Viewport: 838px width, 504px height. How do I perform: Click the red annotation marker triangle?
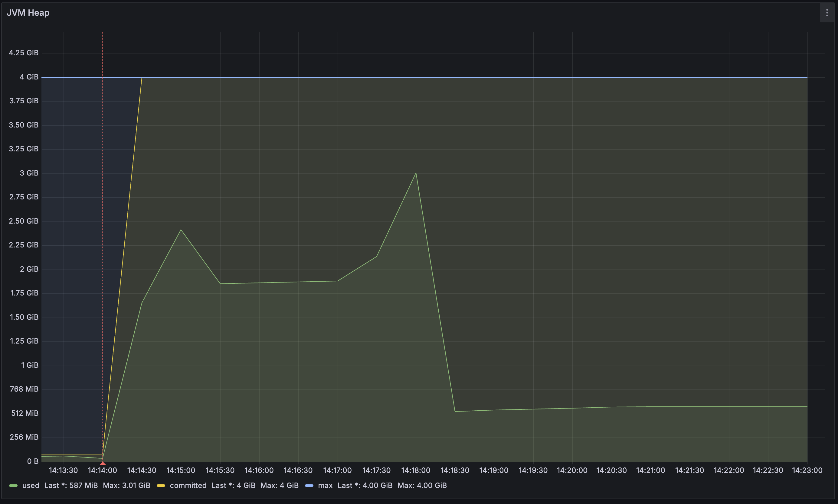pos(103,463)
